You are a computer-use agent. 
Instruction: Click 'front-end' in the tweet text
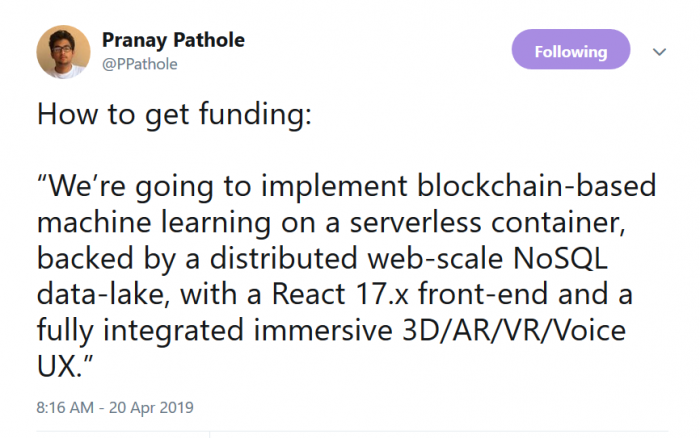tap(483, 294)
